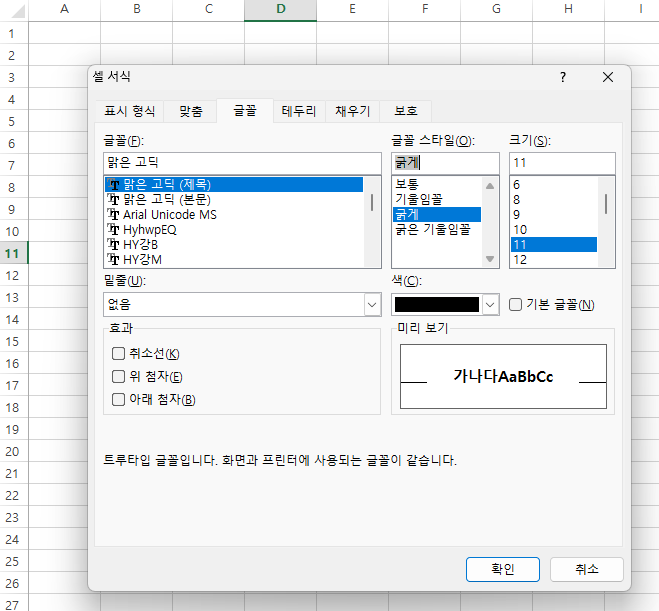Choose 굵은 기울임꼴 font style
This screenshot has width=659, height=611.
pyautogui.click(x=437, y=230)
